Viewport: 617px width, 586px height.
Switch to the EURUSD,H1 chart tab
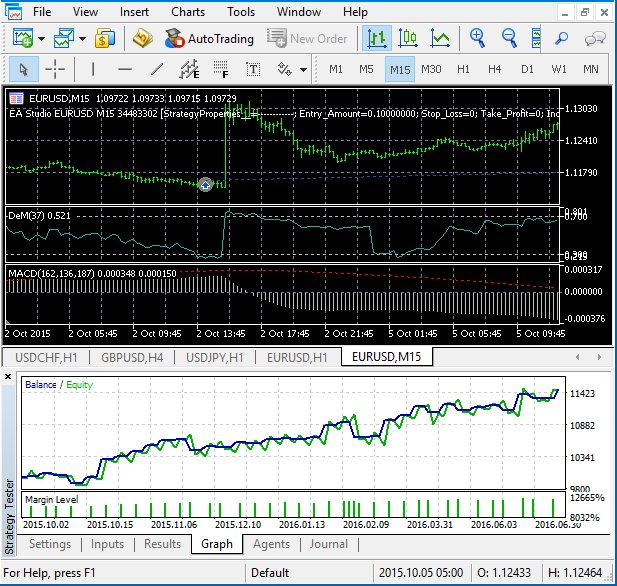(x=297, y=357)
